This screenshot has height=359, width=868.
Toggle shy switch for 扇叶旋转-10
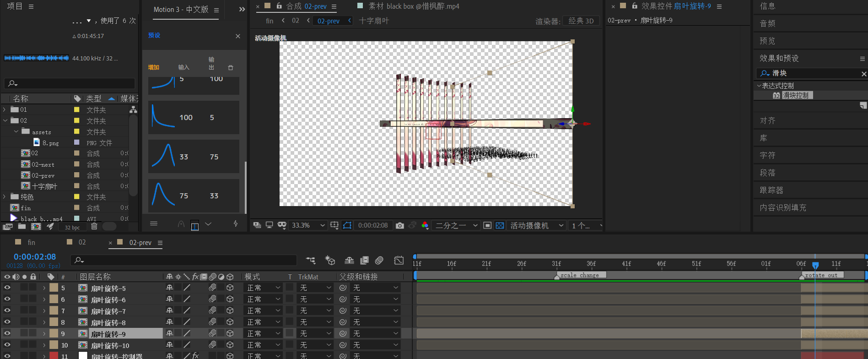[169, 345]
